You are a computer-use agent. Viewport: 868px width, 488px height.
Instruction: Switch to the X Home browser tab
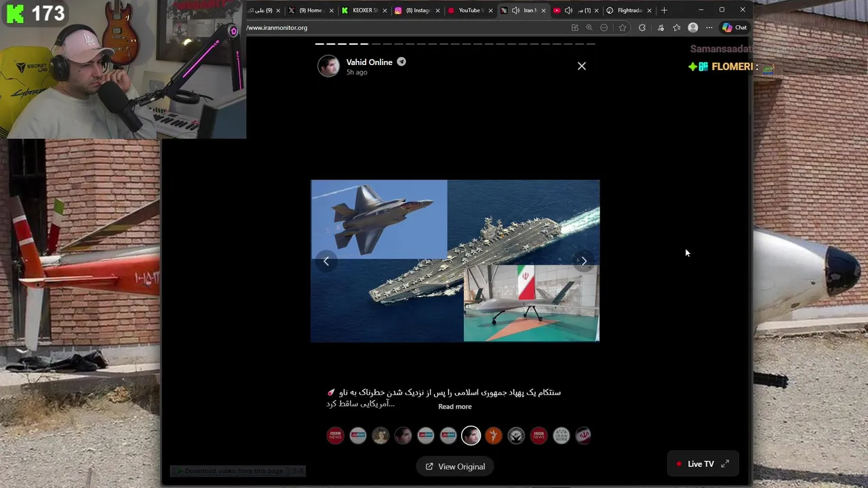309,10
